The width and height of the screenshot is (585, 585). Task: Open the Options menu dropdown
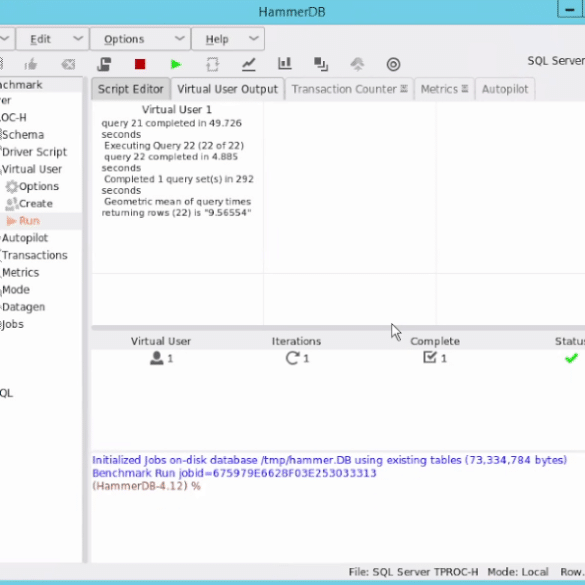140,38
